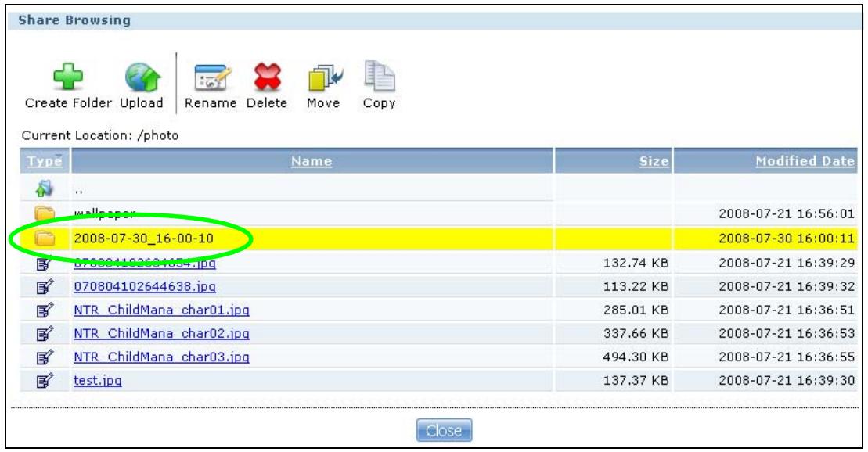Open NTR_ChildMana_char03.jpg link

click(162, 357)
